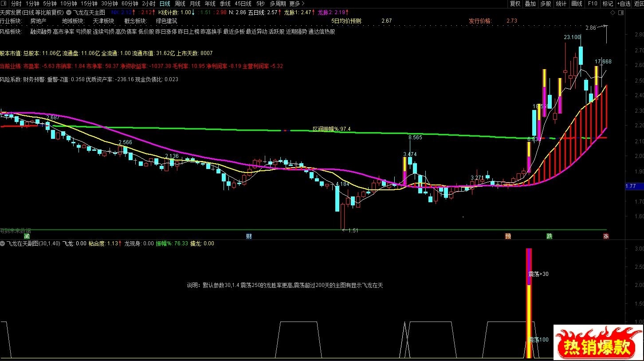The width and height of the screenshot is (644, 361).
Task: Click the 通达信热股 style tag
Action: point(322,32)
